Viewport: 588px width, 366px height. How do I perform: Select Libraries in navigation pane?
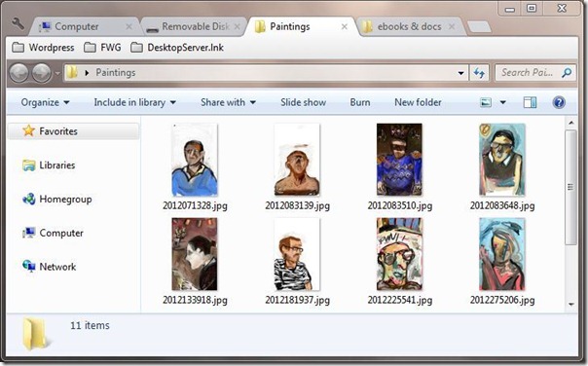[x=49, y=165]
